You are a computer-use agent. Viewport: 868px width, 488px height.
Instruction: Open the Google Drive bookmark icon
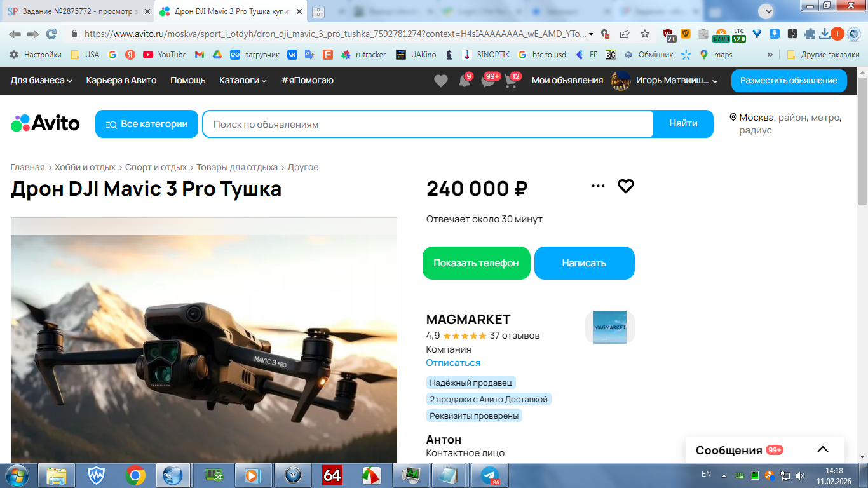[217, 55]
